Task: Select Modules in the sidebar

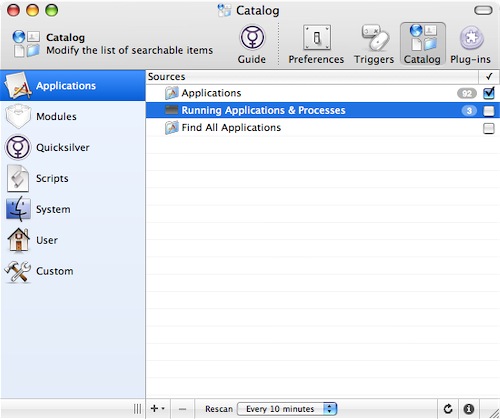Action: (x=73, y=117)
